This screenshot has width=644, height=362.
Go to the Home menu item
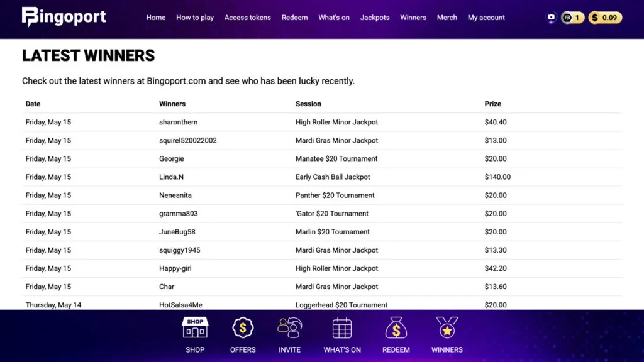coord(156,18)
